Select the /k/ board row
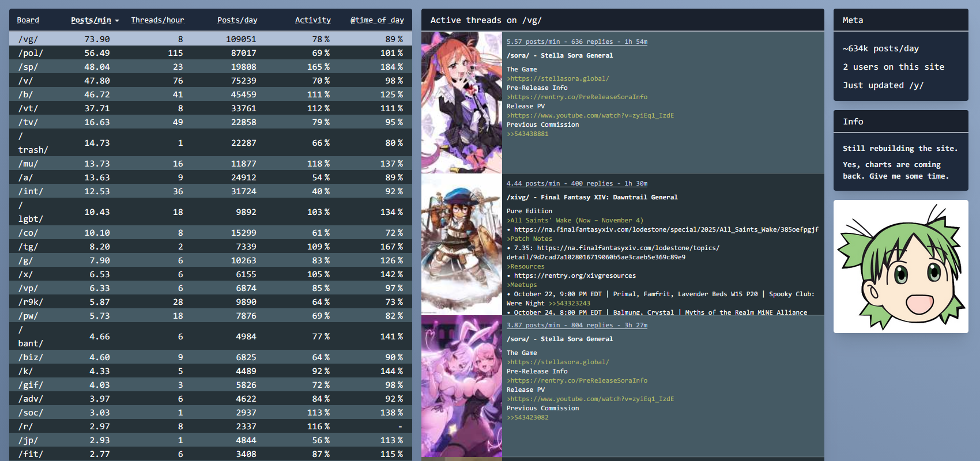Image resolution: width=980 pixels, height=461 pixels. [210, 371]
